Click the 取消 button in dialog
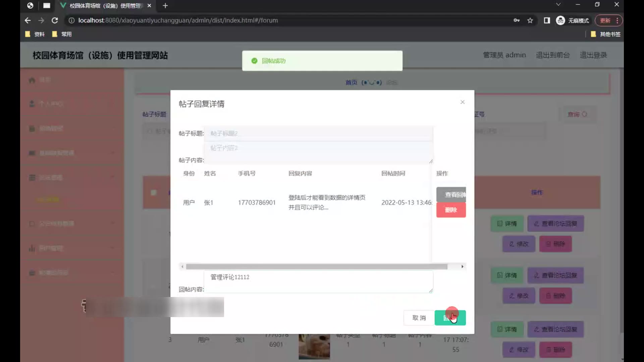Image resolution: width=644 pixels, height=362 pixels. pos(419,317)
